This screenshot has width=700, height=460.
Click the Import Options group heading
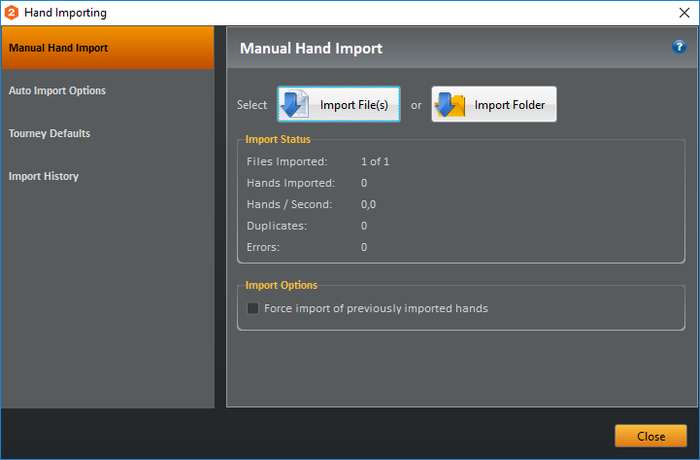coord(281,285)
